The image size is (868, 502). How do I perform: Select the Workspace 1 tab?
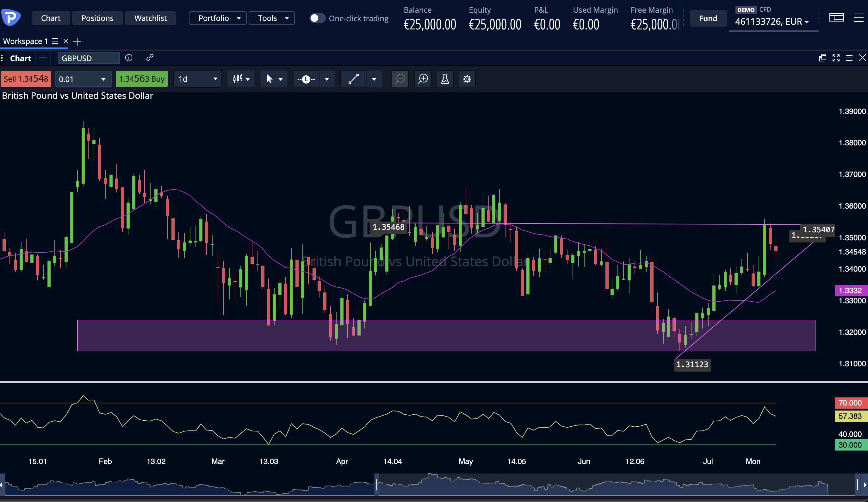(x=26, y=41)
